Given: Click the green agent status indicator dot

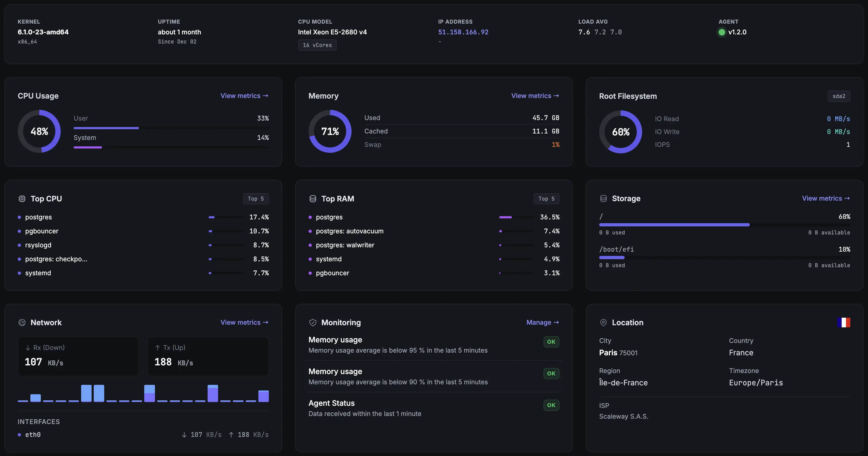Looking at the screenshot, I should tap(721, 32).
